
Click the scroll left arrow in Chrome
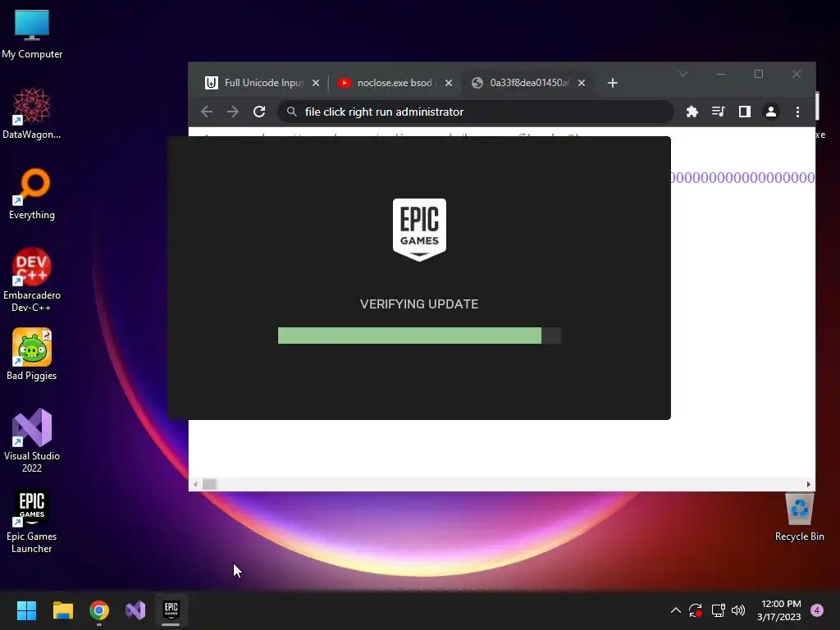[195, 484]
